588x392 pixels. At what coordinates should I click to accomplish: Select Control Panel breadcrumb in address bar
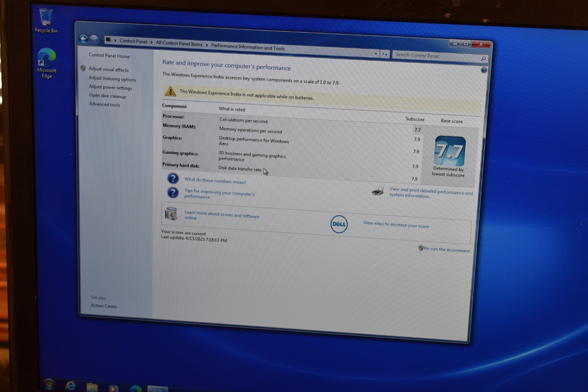coord(133,41)
